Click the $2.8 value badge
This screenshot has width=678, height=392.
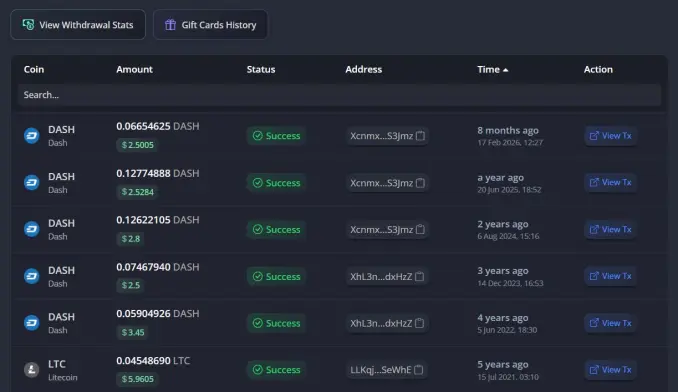pyautogui.click(x=131, y=239)
